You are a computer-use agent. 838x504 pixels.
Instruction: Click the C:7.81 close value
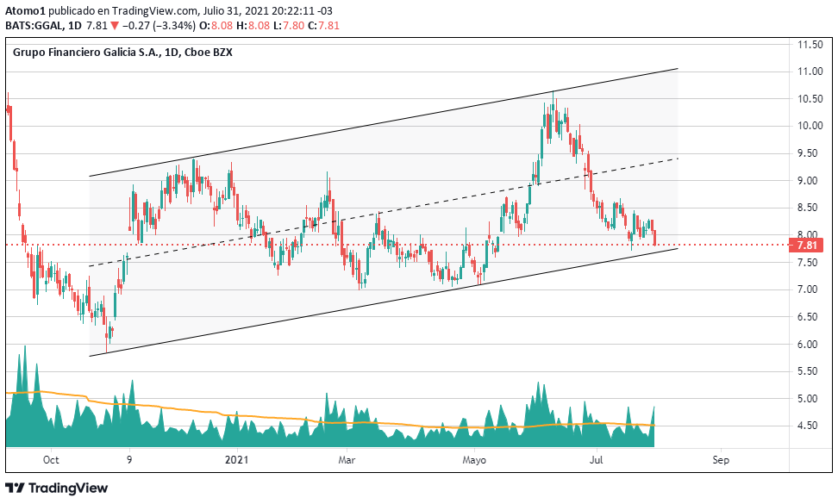323,26
